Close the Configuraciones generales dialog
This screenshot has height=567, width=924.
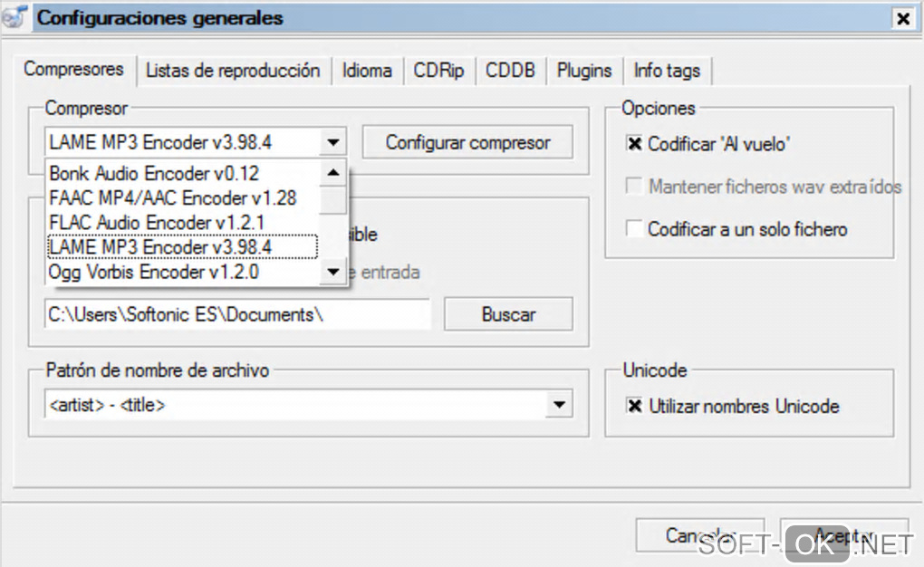[902, 18]
